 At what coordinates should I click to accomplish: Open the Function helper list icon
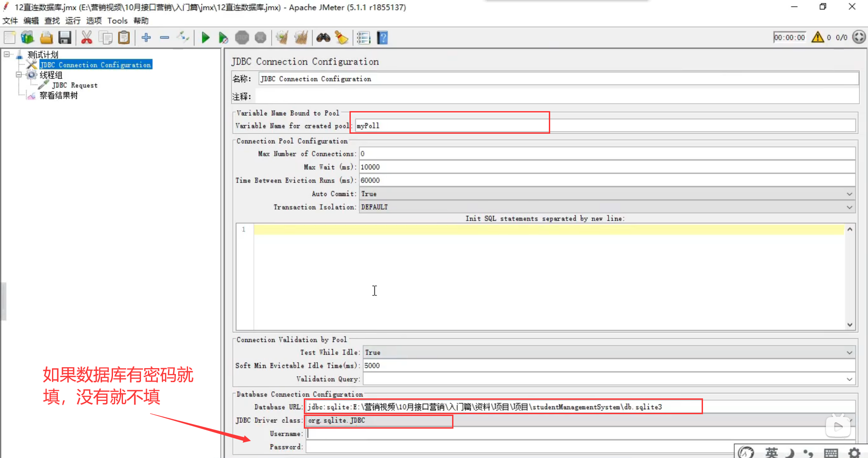point(363,37)
